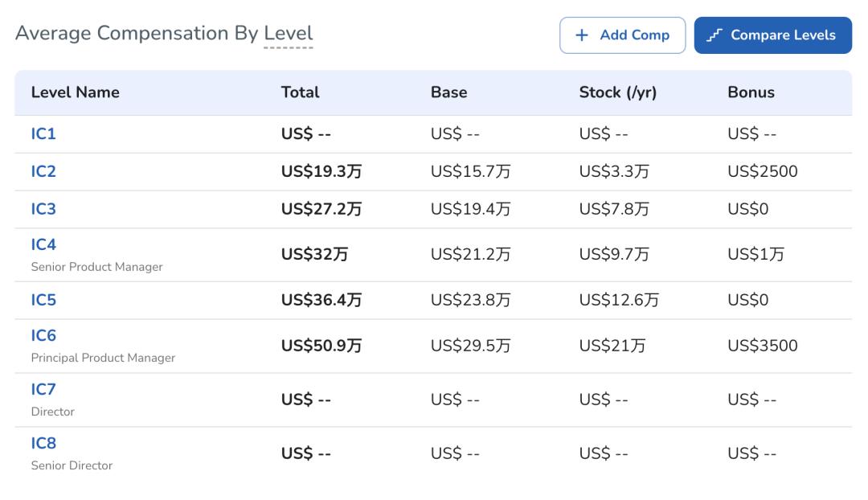The height and width of the screenshot is (500, 868).
Task: Click the plus icon in Add Comp
Action: (582, 35)
